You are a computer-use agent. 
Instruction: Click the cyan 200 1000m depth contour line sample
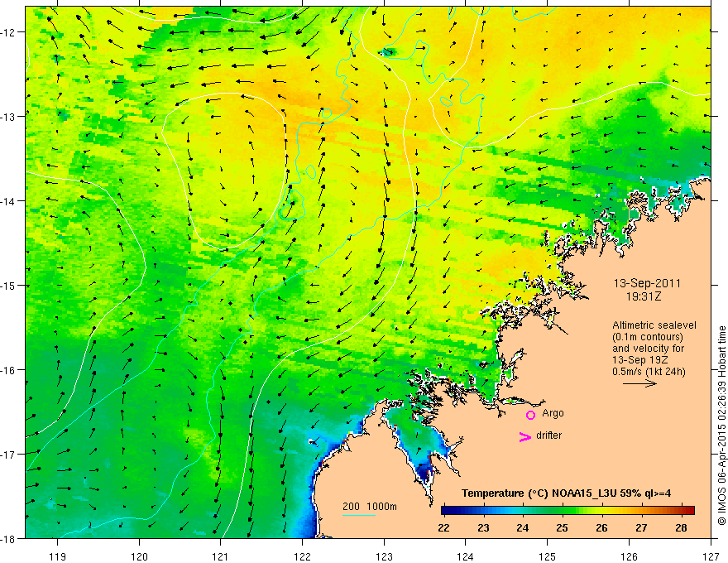tap(359, 515)
